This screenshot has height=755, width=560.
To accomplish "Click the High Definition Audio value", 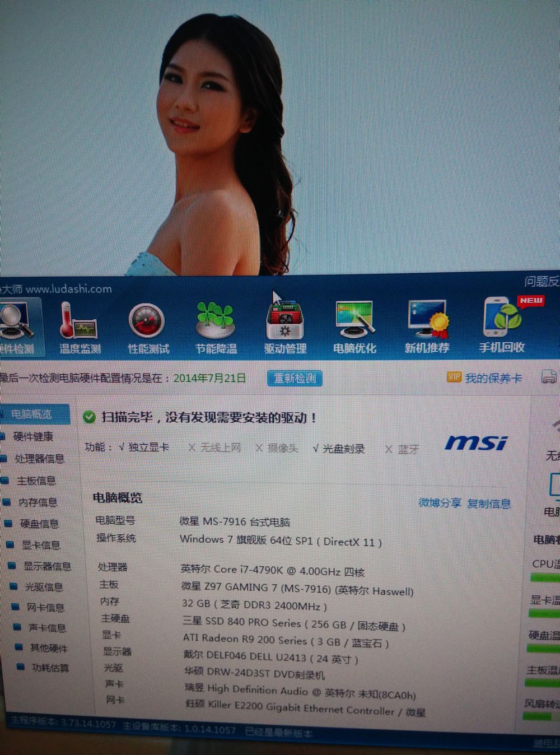I will click(301, 691).
